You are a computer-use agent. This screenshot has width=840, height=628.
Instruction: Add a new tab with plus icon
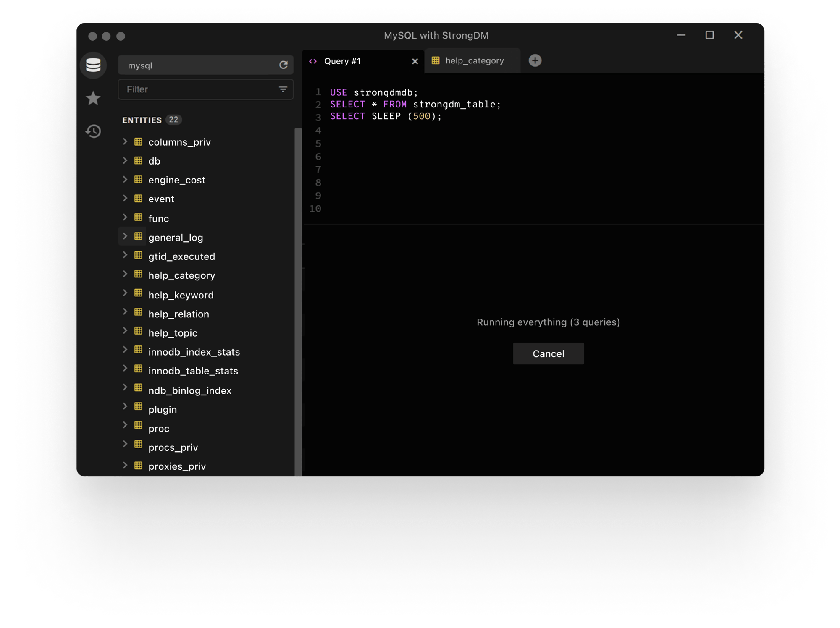click(x=535, y=60)
